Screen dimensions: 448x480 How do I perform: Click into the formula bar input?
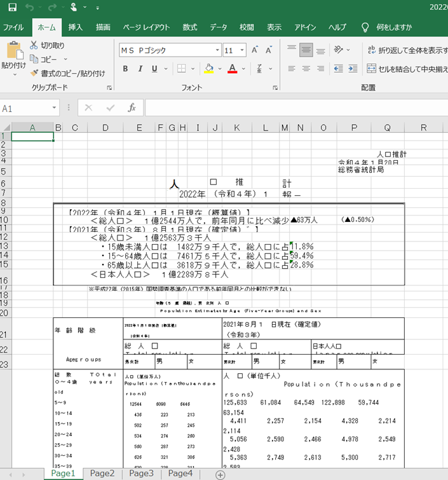tap(297, 108)
